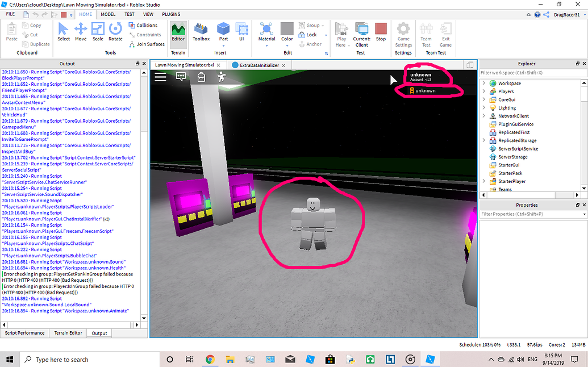Click the Filter workspace search box
Screen dimensions: 588x367
pos(532,73)
